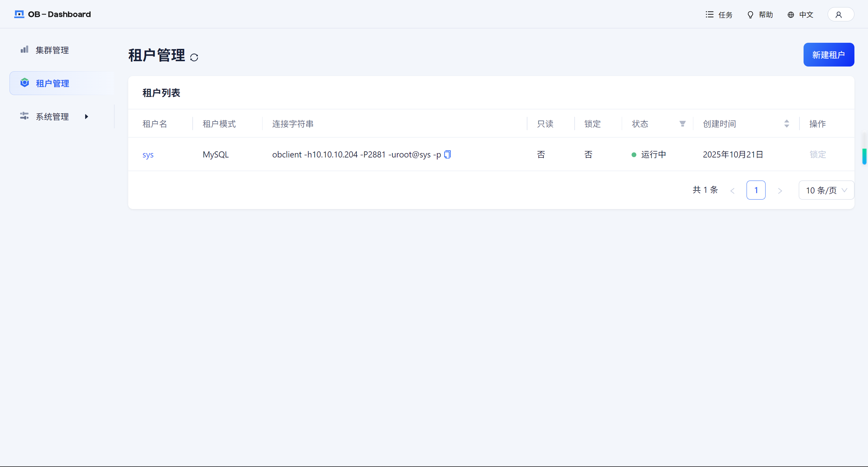The height and width of the screenshot is (467, 868).
Task: Select 租户管理 sidebar menu item
Action: pos(52,83)
